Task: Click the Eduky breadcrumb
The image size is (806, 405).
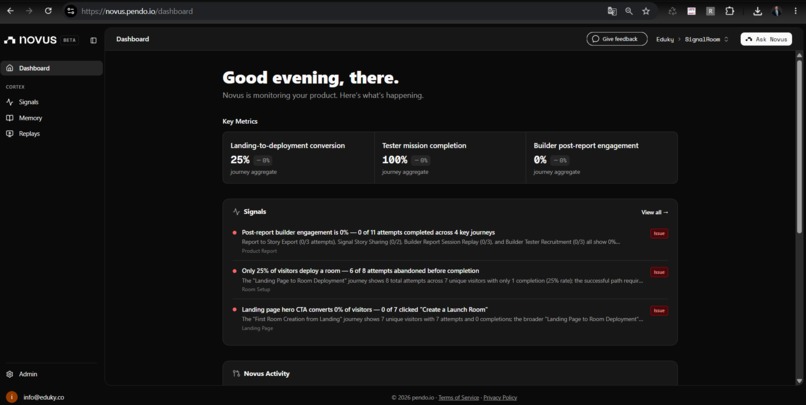Action: [x=665, y=39]
